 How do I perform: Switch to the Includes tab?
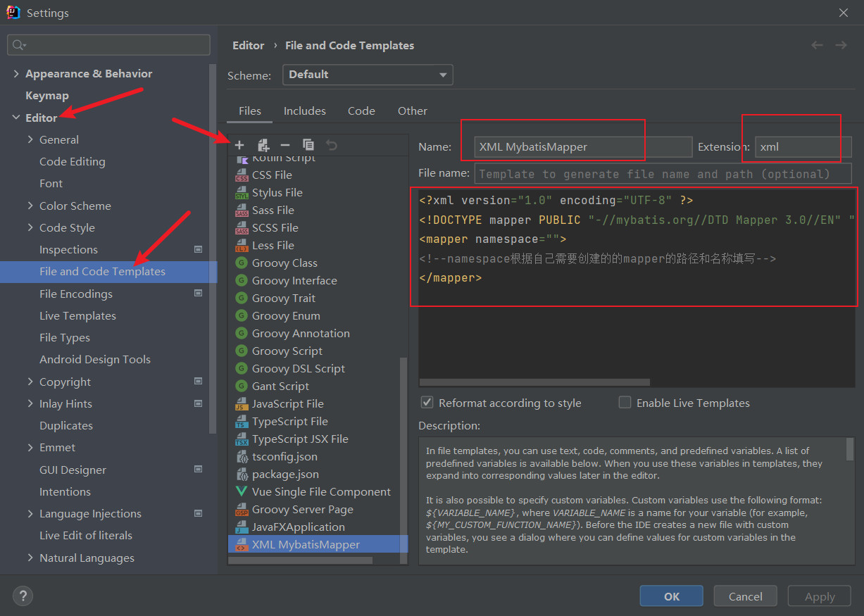(305, 111)
